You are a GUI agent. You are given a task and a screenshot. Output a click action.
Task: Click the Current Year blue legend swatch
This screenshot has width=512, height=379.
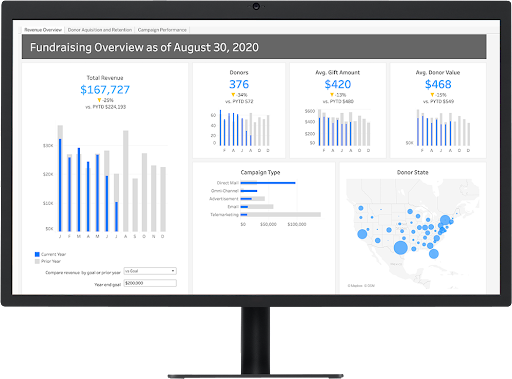[x=37, y=254]
